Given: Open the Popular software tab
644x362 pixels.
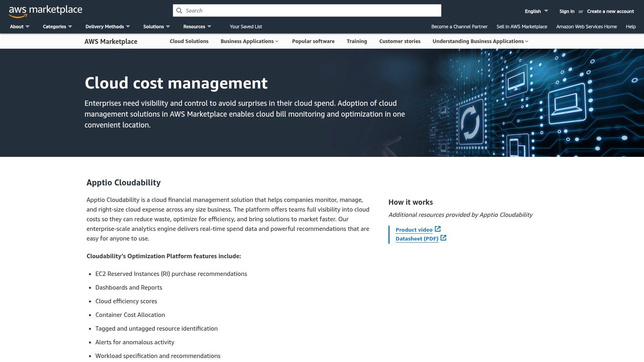Looking at the screenshot, I should pos(313,41).
